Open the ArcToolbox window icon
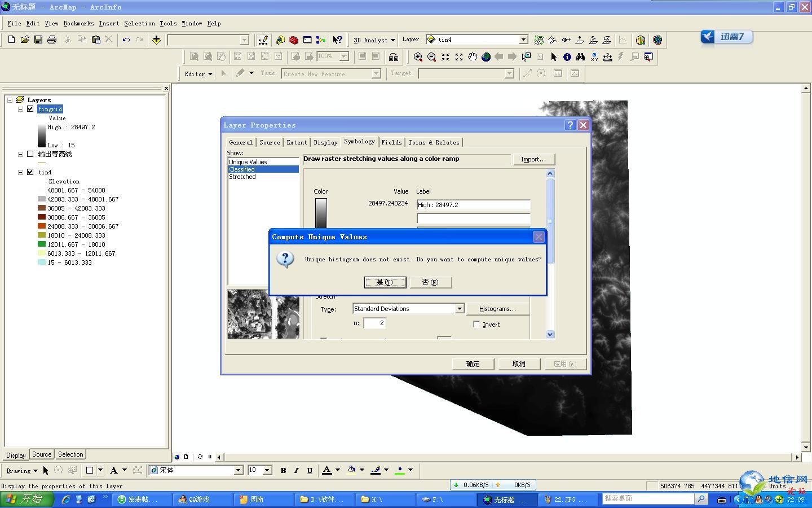This screenshot has width=812, height=508. pos(293,40)
